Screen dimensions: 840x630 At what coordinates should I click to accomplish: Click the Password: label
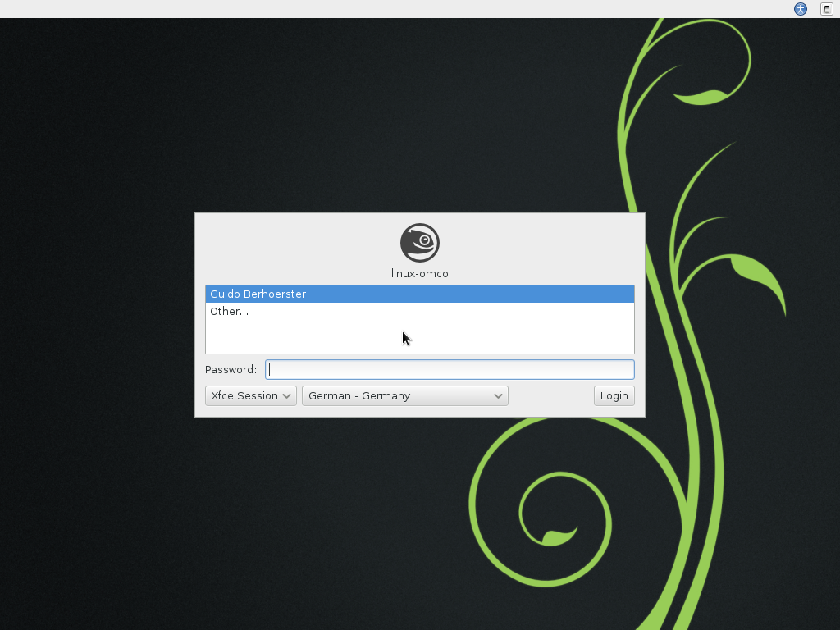coord(231,369)
